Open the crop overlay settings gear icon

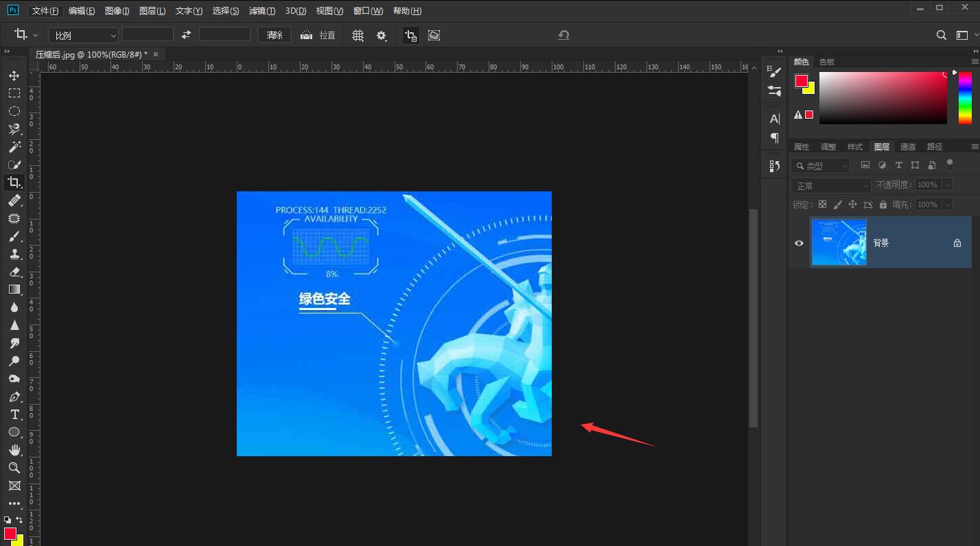pos(382,35)
